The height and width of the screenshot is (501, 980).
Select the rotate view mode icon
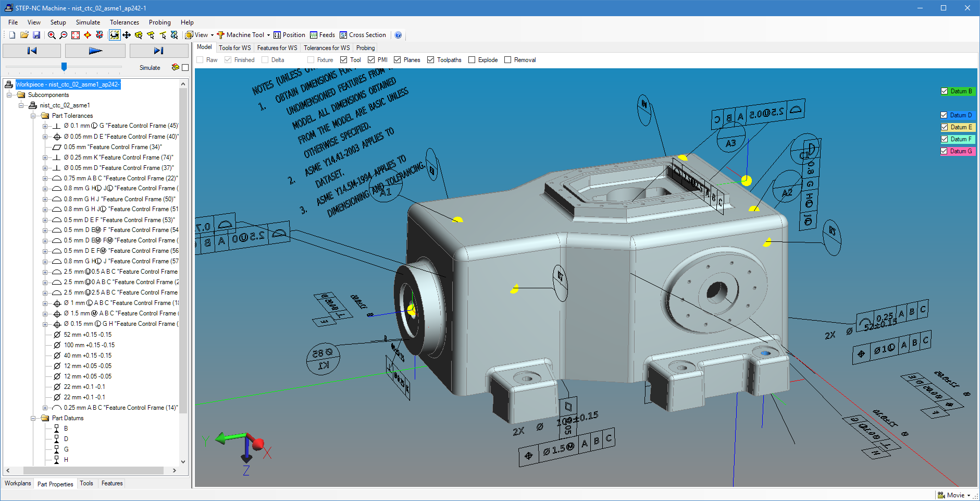[115, 35]
